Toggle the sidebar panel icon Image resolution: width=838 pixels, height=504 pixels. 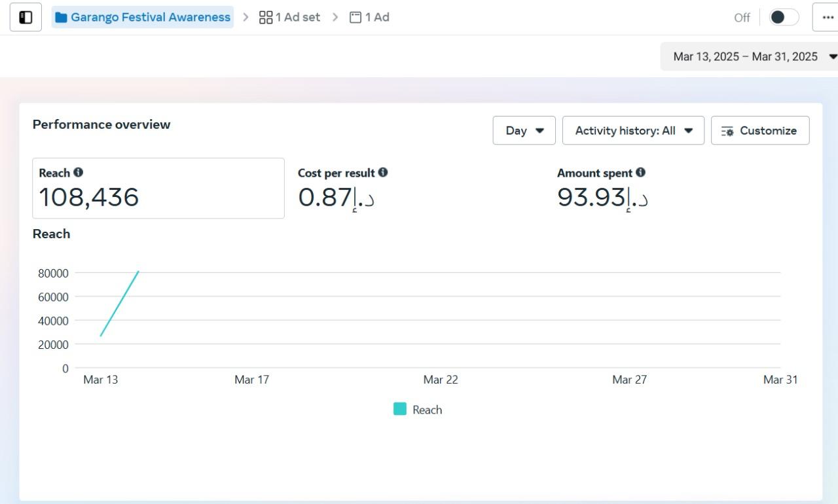pyautogui.click(x=26, y=17)
